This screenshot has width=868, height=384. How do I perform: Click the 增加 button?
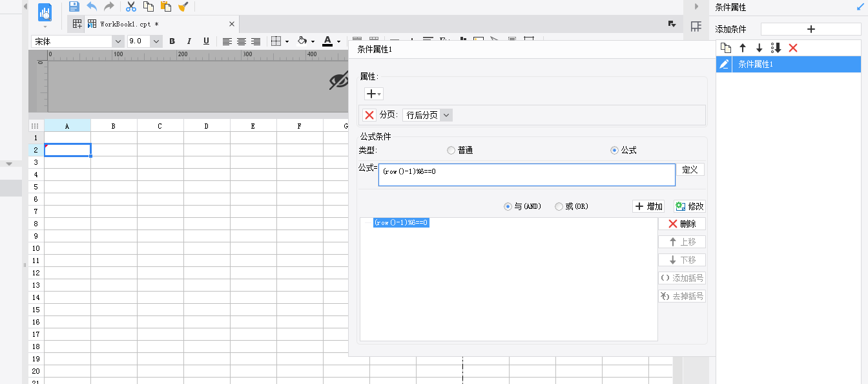[648, 206]
